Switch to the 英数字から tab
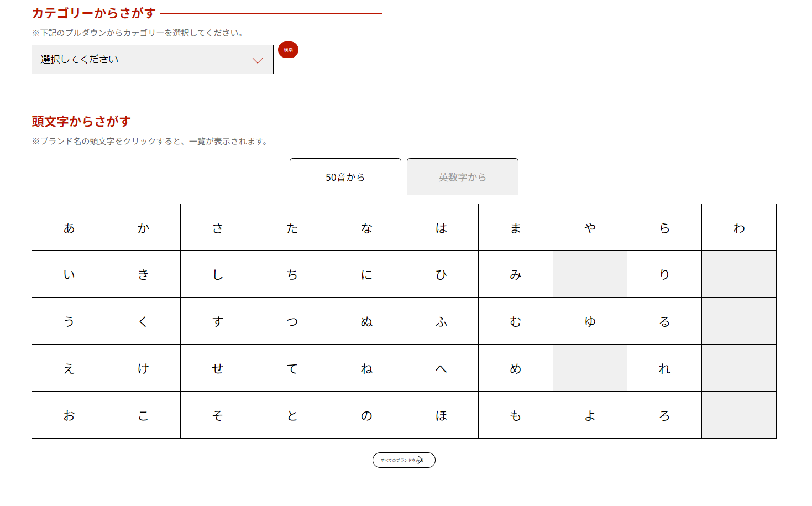812x506 pixels. (x=462, y=177)
